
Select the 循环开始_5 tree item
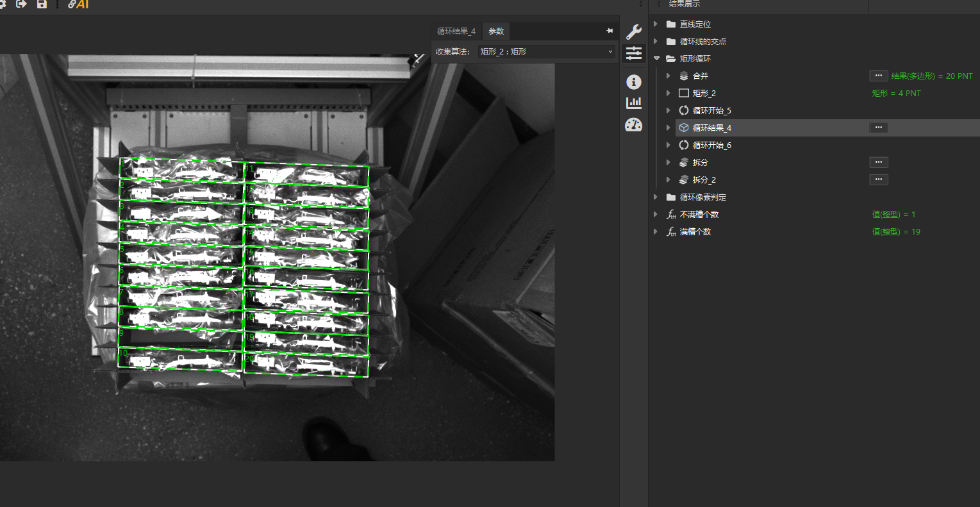tap(711, 110)
